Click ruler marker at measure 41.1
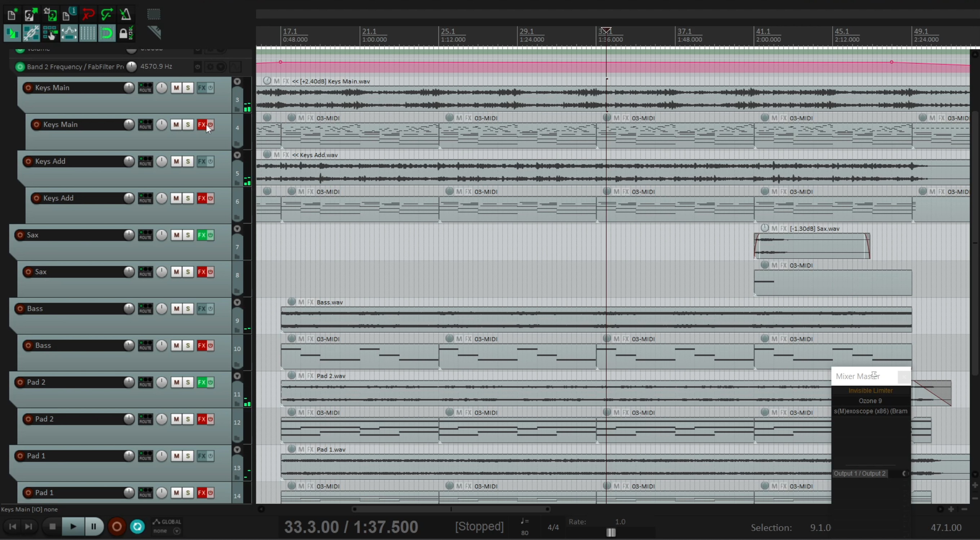The width and height of the screenshot is (980, 540). [x=763, y=31]
